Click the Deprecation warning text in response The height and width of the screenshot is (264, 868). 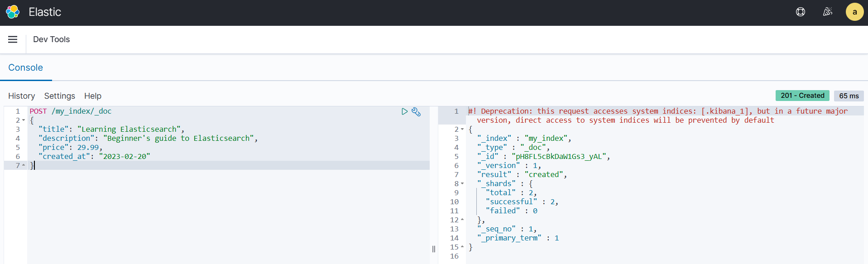(x=658, y=115)
